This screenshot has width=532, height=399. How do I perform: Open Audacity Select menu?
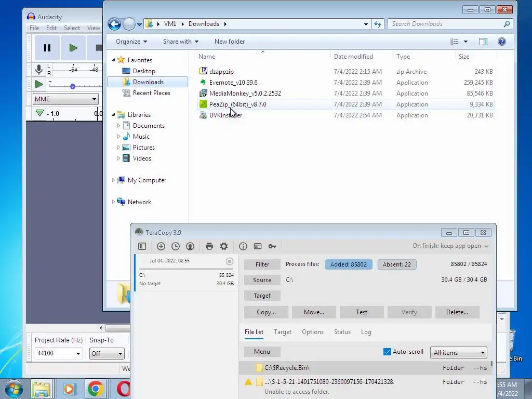[x=72, y=28]
